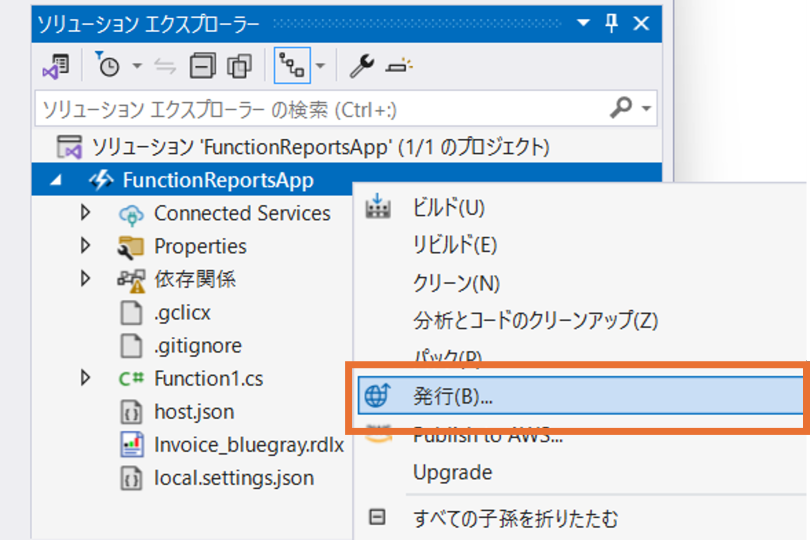The width and height of the screenshot is (810, 540).
Task: Choose 発行(B)... to publish the project
Action: coord(581,396)
